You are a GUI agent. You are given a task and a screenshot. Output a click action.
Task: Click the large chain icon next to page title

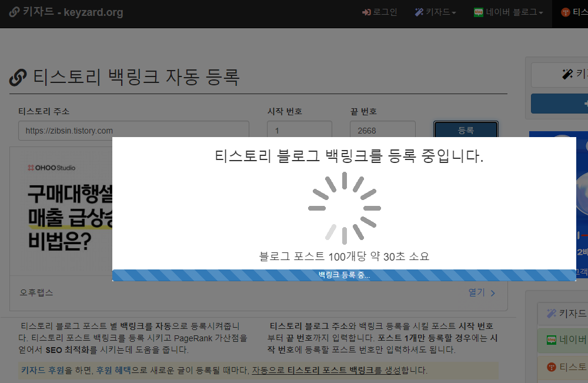tap(18, 78)
